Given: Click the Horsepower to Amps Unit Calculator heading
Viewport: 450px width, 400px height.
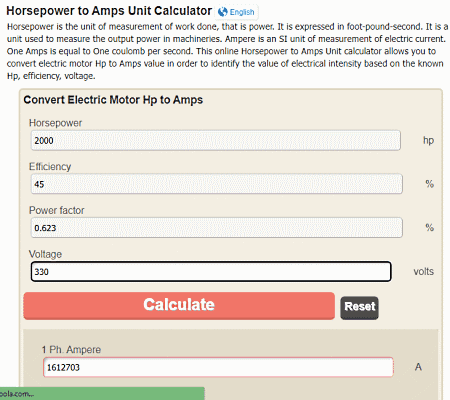Looking at the screenshot, I should click(x=109, y=11).
